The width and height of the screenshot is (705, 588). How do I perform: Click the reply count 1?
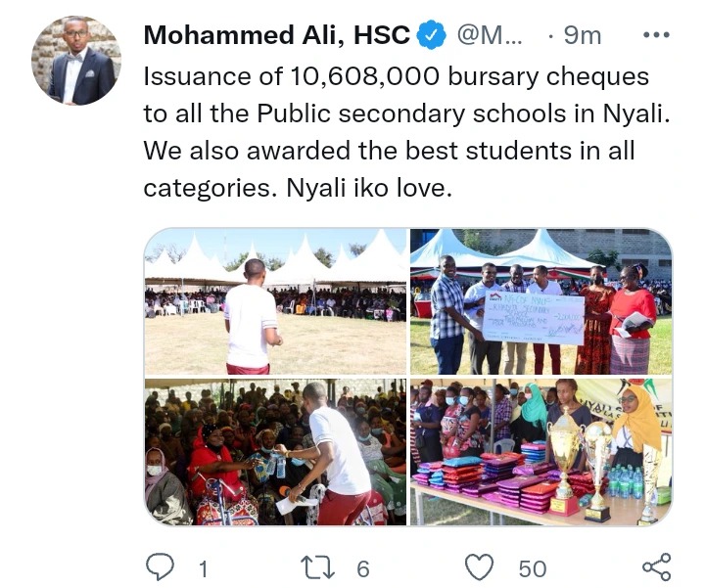click(204, 568)
